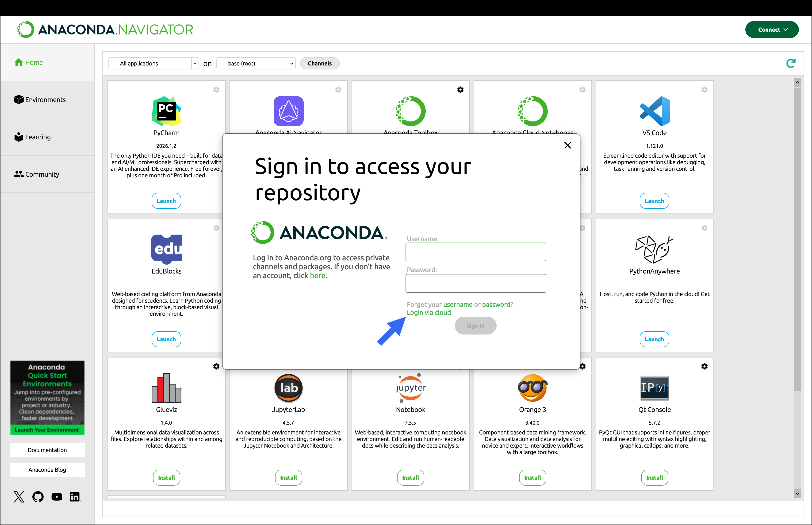Click the EduBlocks application icon

166,250
